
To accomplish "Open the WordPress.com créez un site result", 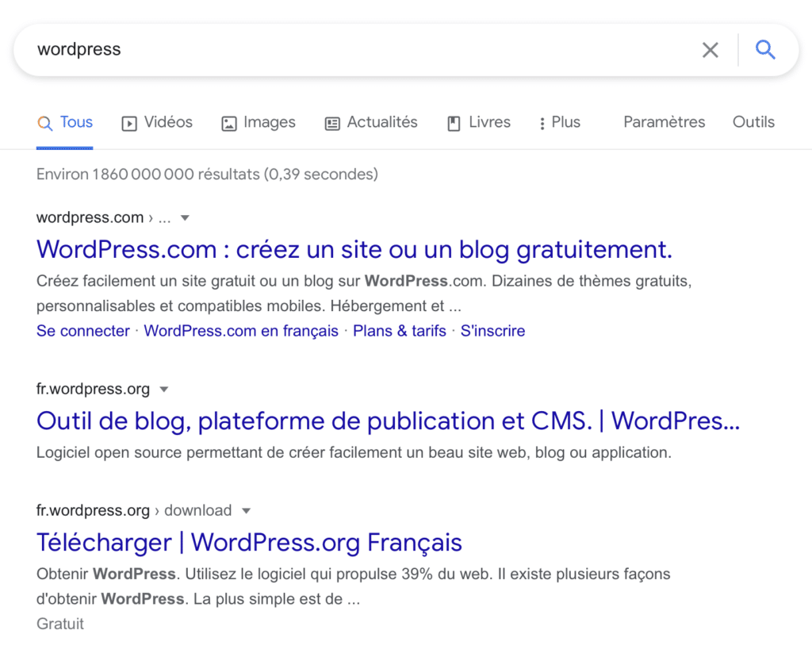I will pyautogui.click(x=354, y=250).
